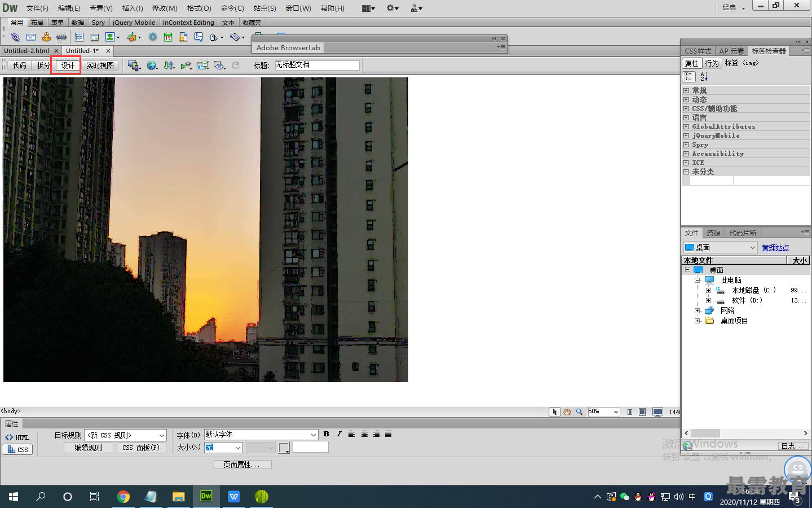Toggle Bold formatting in Properties
This screenshot has height=508, width=812.
pyautogui.click(x=326, y=434)
